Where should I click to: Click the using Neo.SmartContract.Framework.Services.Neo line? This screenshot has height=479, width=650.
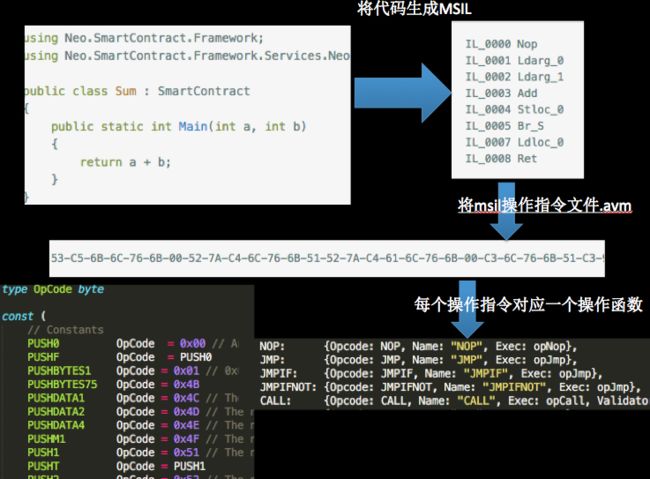click(x=187, y=56)
